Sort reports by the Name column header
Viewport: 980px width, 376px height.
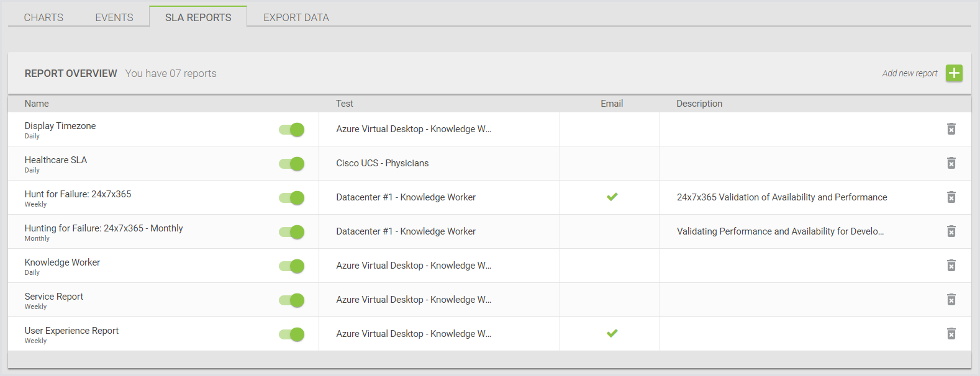tap(37, 104)
